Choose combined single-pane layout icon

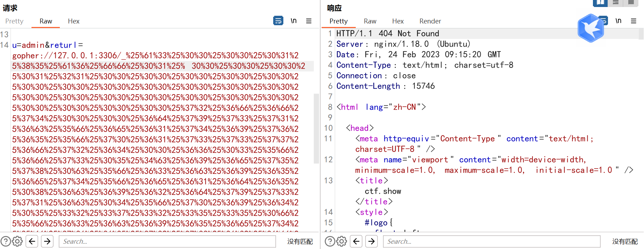pos(631,3)
